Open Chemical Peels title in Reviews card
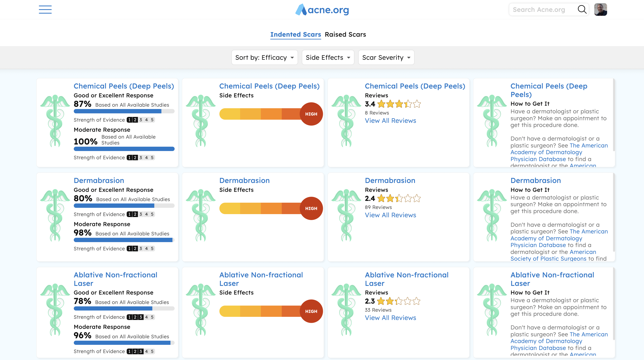Image resolution: width=644 pixels, height=360 pixels. [x=415, y=86]
